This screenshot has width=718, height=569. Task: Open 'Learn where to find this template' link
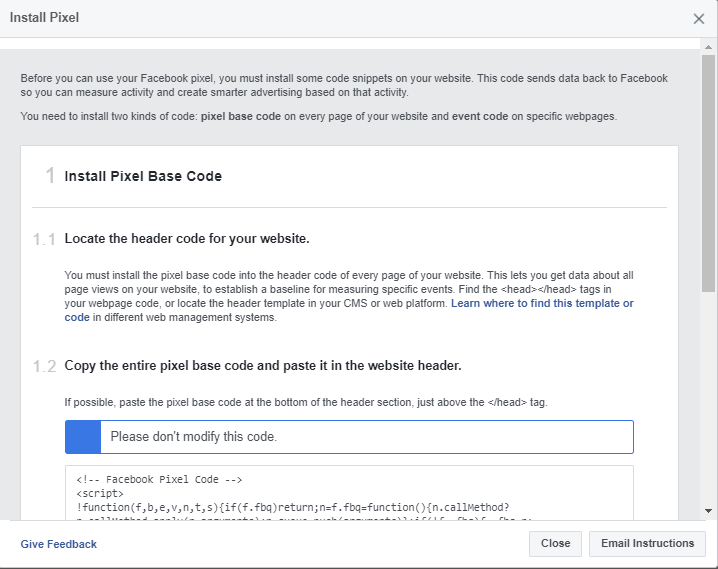pyautogui.click(x=542, y=303)
